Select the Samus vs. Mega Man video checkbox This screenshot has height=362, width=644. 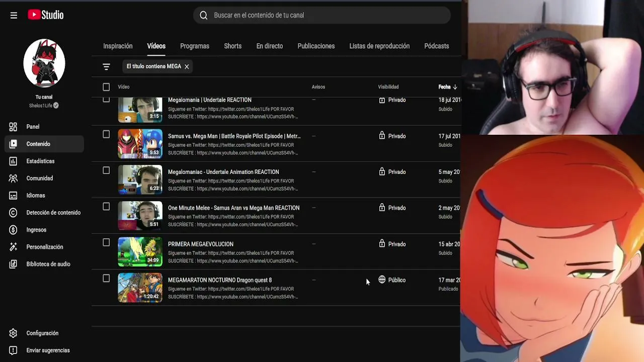(x=106, y=134)
